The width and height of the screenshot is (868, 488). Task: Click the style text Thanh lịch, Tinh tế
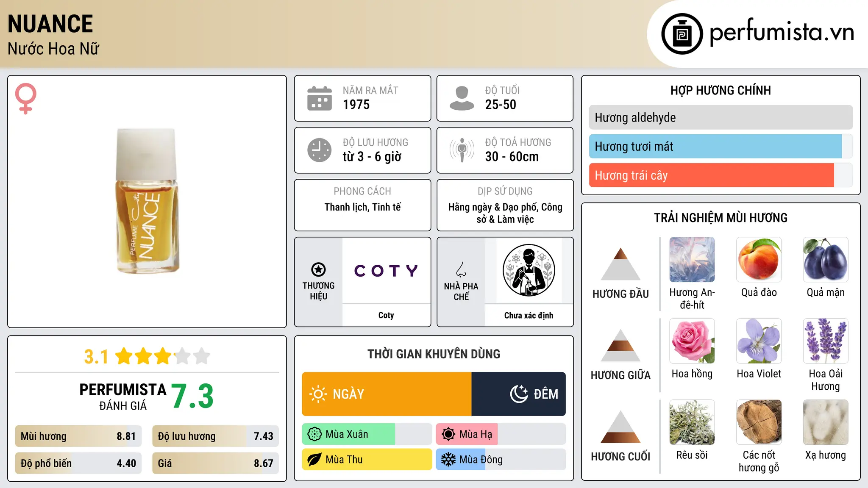(363, 207)
